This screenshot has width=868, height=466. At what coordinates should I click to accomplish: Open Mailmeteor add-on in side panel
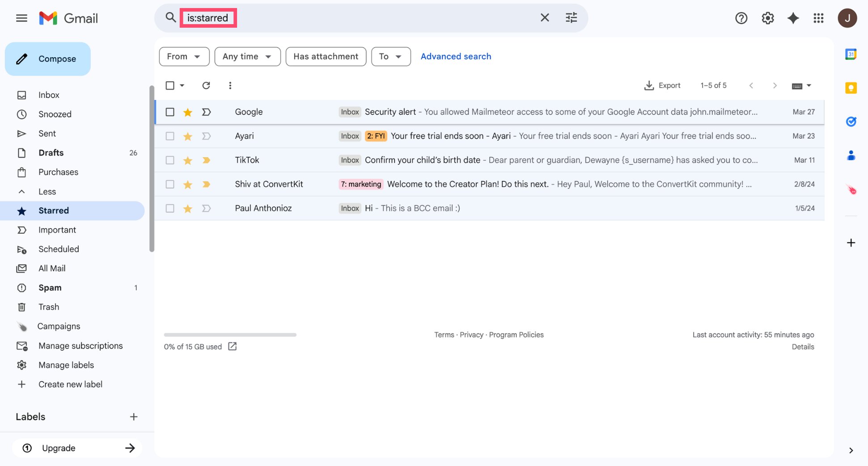point(851,189)
